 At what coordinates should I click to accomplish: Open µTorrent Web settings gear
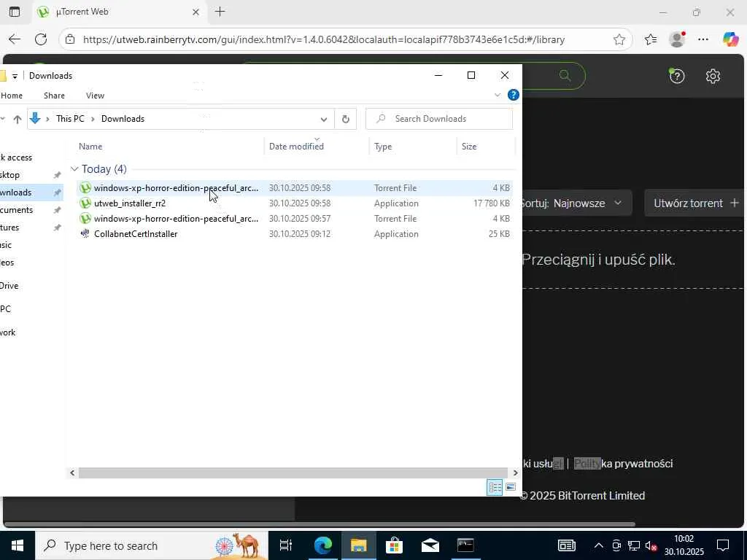(x=713, y=76)
